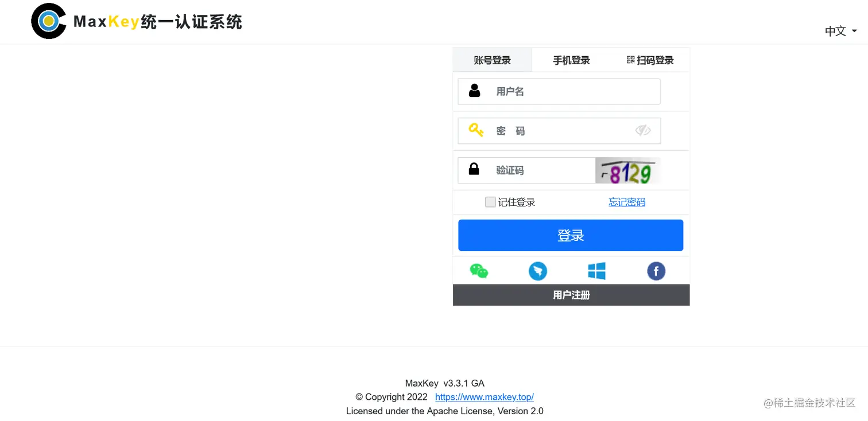The width and height of the screenshot is (868, 421).
Task: Click the 记住登录 label text
Action: click(517, 202)
